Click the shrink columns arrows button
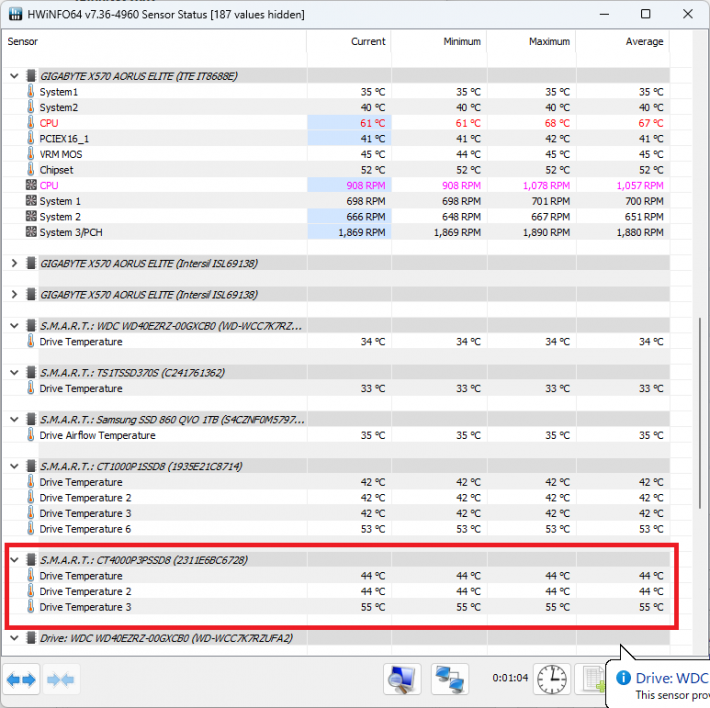710x708 pixels. pyautogui.click(x=60, y=679)
